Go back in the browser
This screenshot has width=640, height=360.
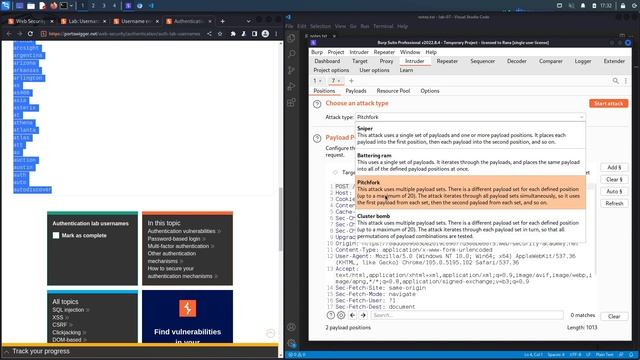[9, 34]
